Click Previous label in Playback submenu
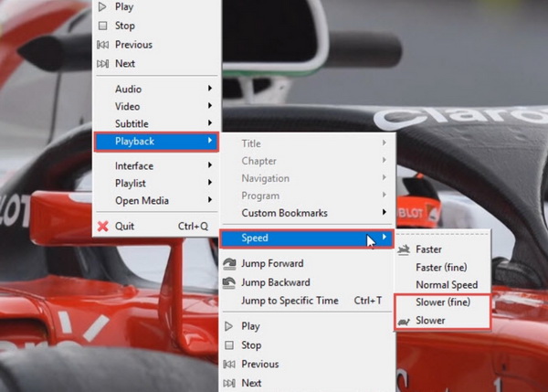This screenshot has height=392, width=548. (x=260, y=365)
